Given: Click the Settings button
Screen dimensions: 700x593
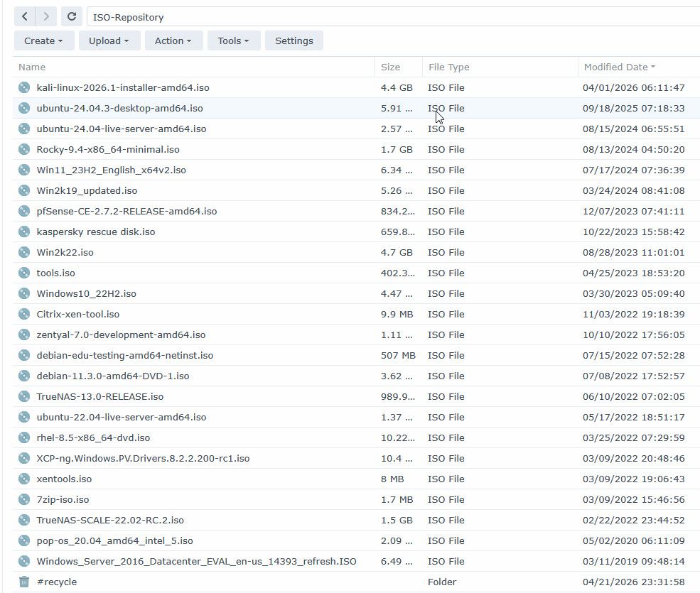Looking at the screenshot, I should point(294,40).
